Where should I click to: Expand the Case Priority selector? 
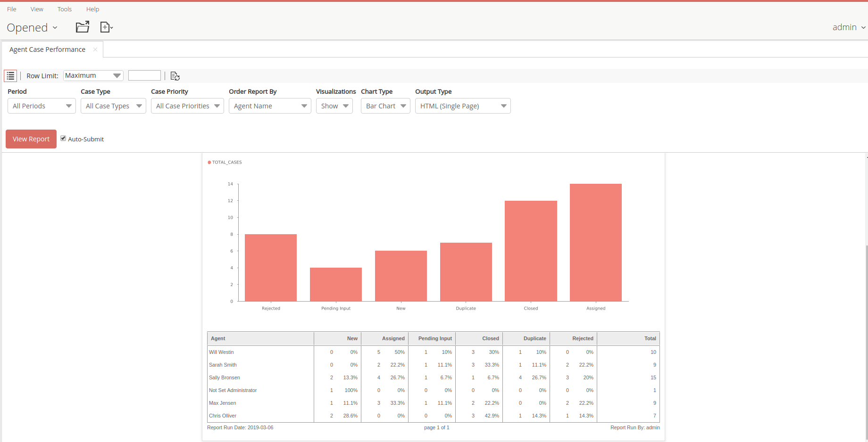(187, 106)
